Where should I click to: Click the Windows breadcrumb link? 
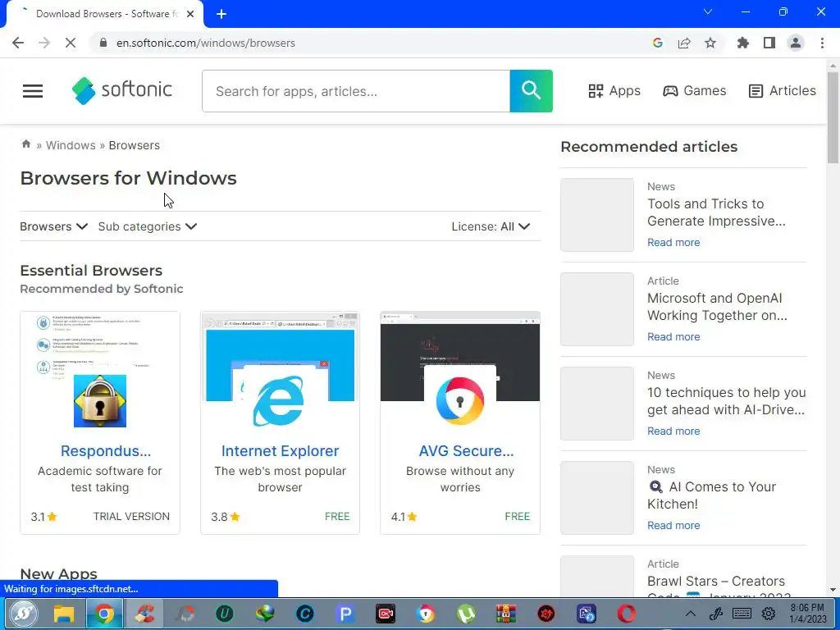pos(71,145)
